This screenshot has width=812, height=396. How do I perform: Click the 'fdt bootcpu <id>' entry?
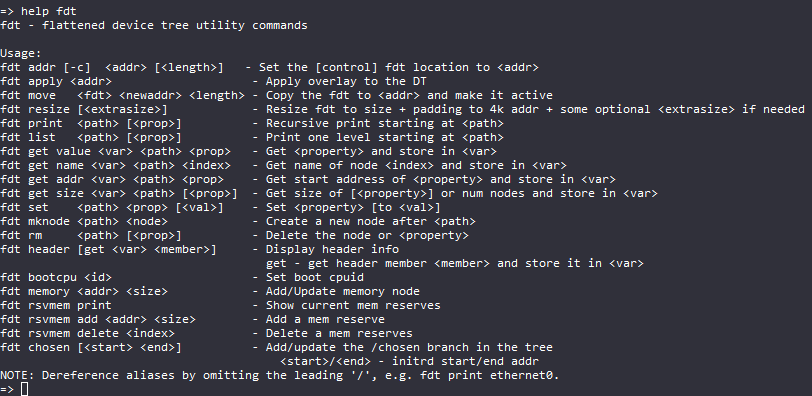coord(182,277)
